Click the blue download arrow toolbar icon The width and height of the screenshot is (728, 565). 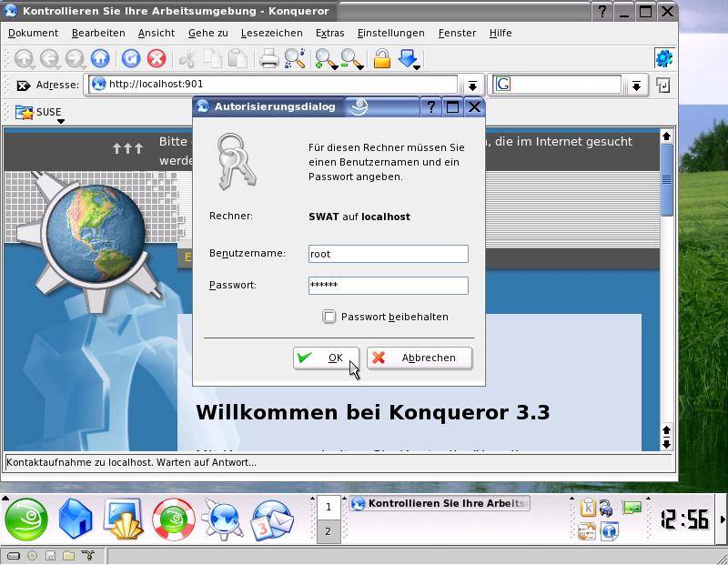click(409, 59)
